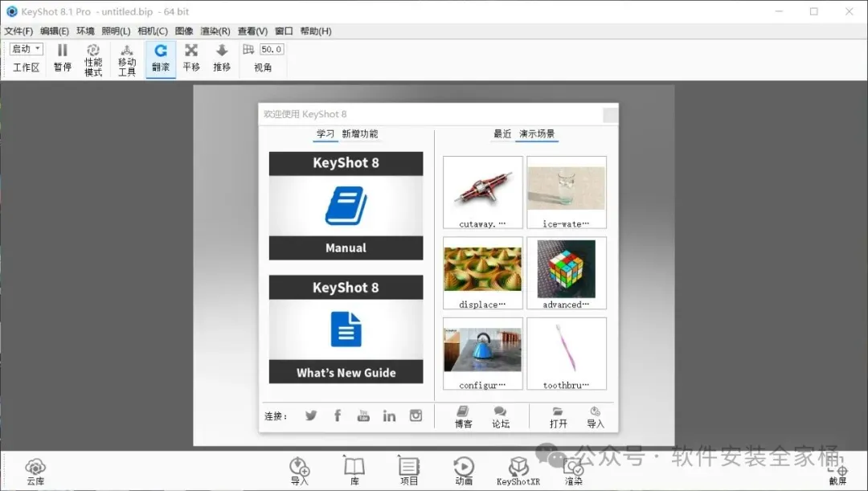The height and width of the screenshot is (491, 868).
Task: Switch to the 最近 tab
Action: (x=502, y=134)
